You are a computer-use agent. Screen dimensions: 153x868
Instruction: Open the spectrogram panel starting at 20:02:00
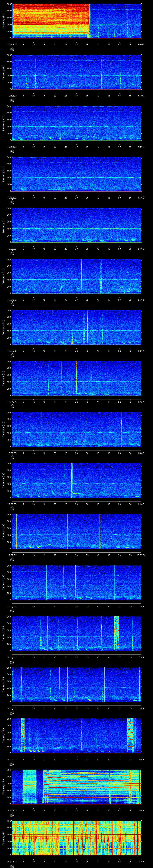pyautogui.click(x=77, y=685)
